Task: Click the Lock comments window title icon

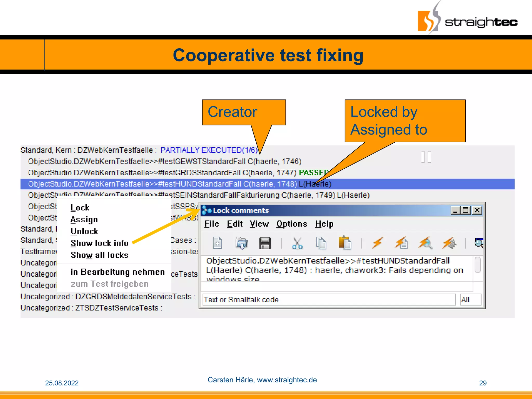Action: [207, 210]
